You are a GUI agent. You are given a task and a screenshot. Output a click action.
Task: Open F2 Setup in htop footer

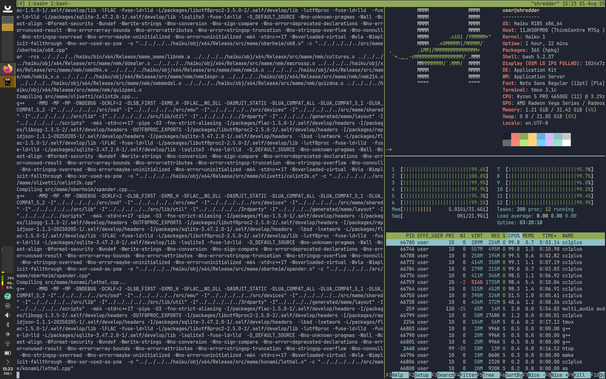420,375
